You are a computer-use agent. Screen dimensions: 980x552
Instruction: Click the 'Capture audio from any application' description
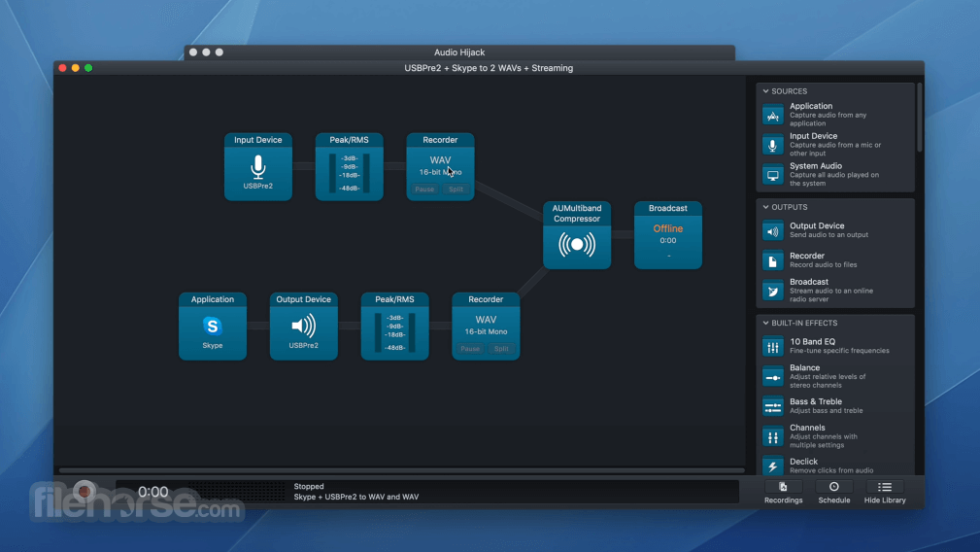[x=828, y=120]
